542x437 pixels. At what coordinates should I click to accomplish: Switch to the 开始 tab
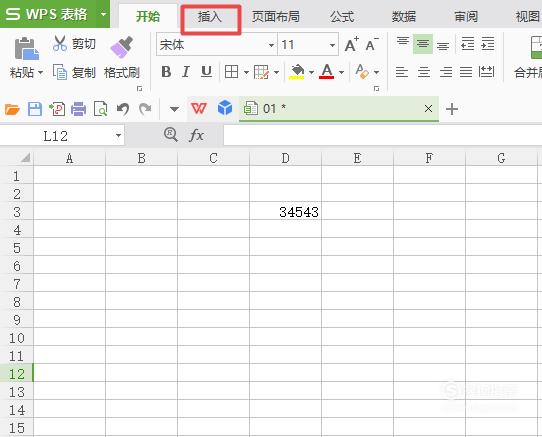pyautogui.click(x=148, y=16)
